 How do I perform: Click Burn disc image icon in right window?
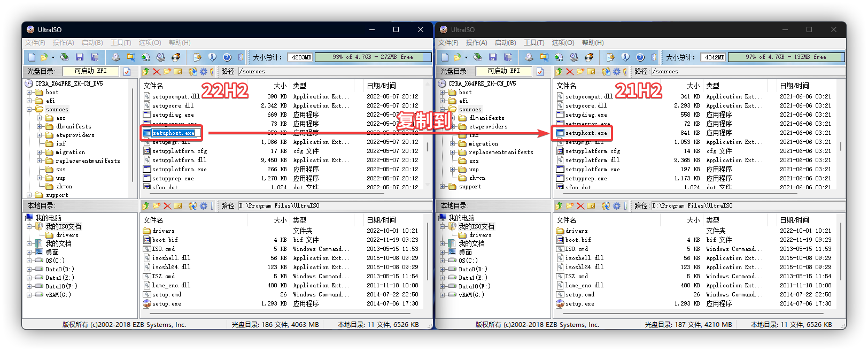589,57
